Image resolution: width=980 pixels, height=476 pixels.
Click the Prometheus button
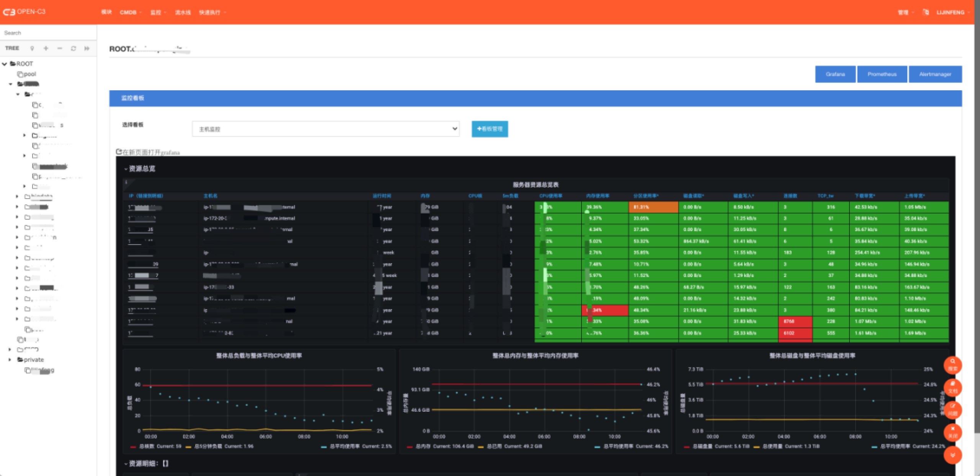[x=882, y=74]
